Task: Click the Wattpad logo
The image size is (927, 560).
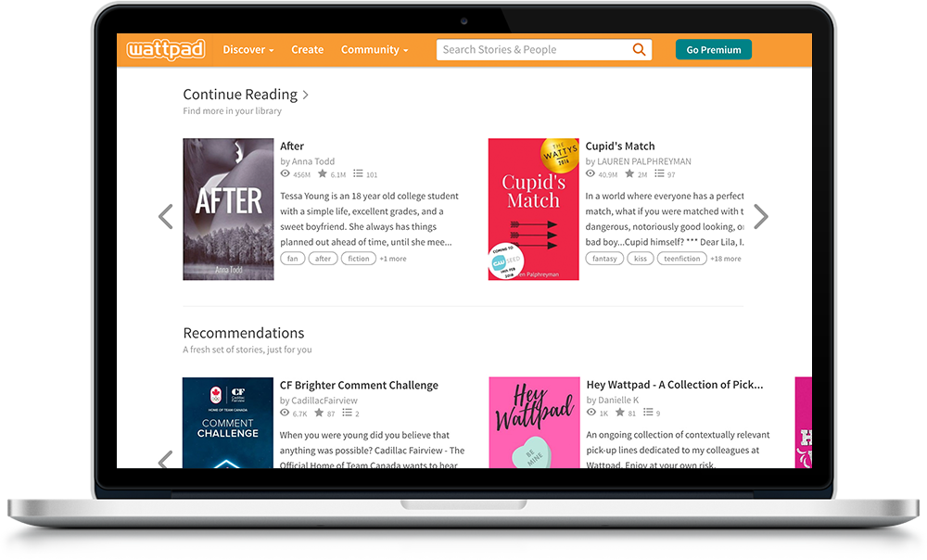Action: [165, 50]
